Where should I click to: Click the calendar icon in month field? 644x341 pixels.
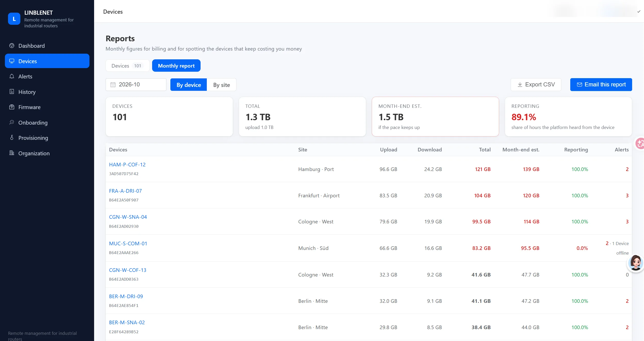[x=113, y=85]
